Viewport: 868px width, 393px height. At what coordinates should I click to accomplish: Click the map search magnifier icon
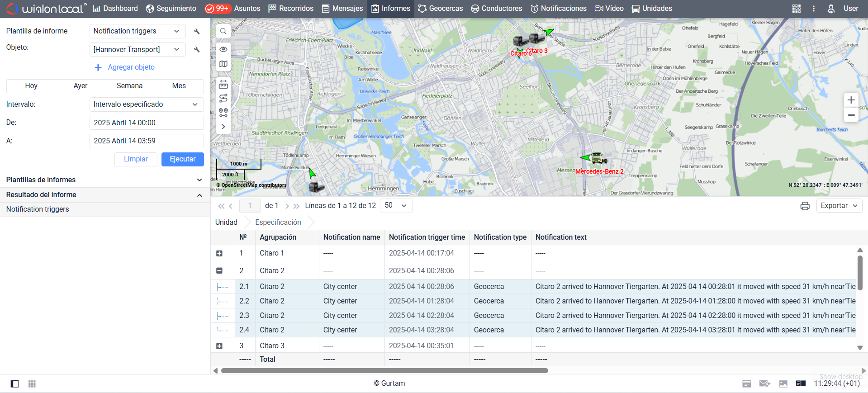coord(223,32)
